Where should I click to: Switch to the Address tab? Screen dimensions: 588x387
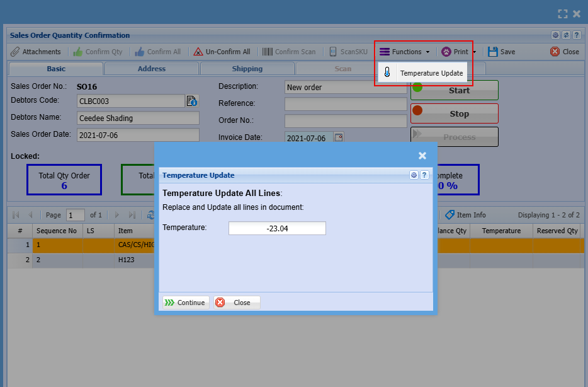tap(152, 69)
